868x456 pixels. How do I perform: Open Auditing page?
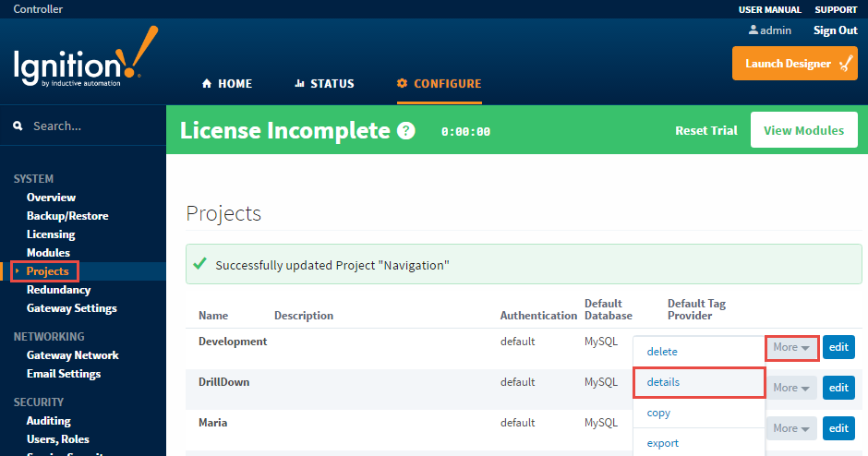49,421
